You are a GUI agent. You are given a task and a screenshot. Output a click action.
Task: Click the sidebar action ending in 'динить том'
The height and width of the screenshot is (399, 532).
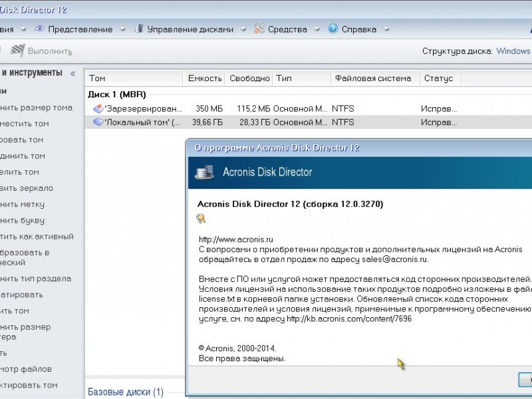click(23, 156)
